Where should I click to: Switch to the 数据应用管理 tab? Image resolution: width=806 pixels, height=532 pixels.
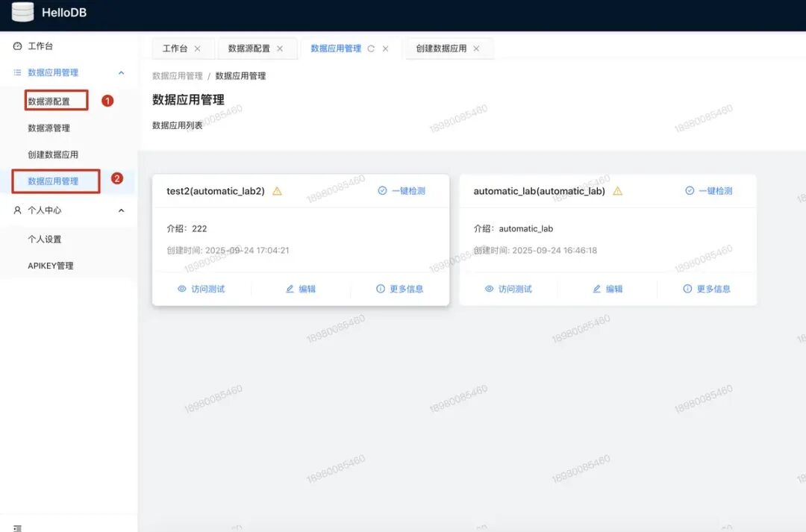(336, 48)
